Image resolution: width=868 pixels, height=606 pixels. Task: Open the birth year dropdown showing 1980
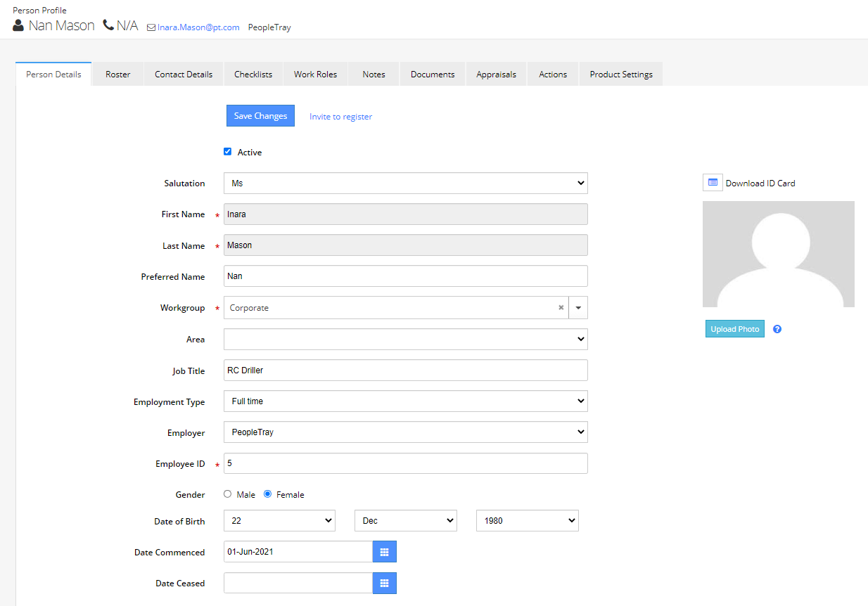pos(527,520)
